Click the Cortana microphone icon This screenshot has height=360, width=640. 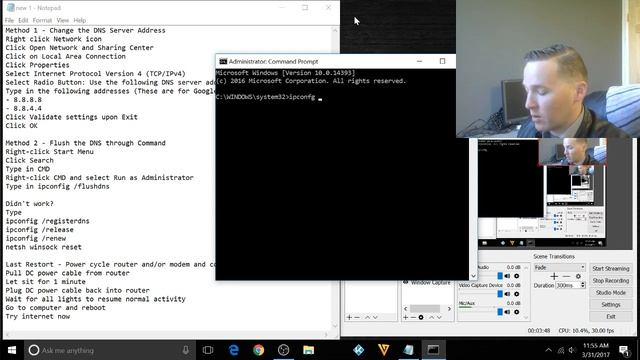click(186, 350)
